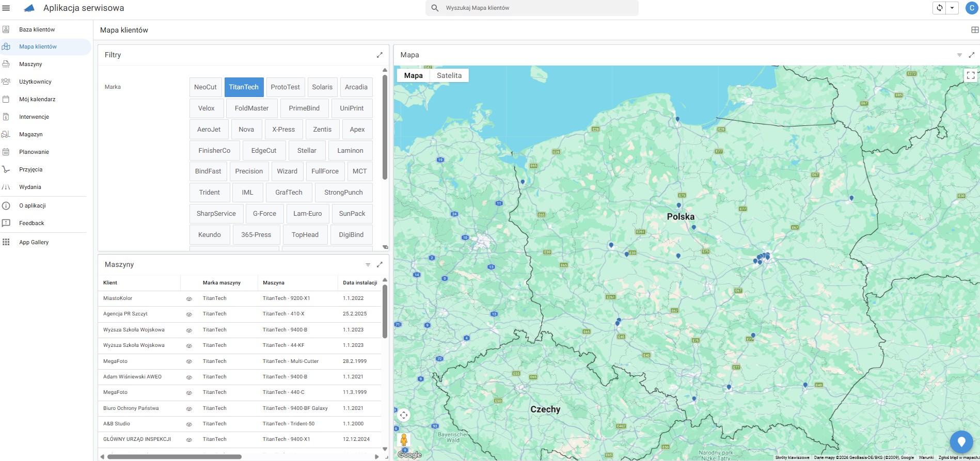Sort by Data instalacji column header
The image size is (980, 461).
coord(360,283)
